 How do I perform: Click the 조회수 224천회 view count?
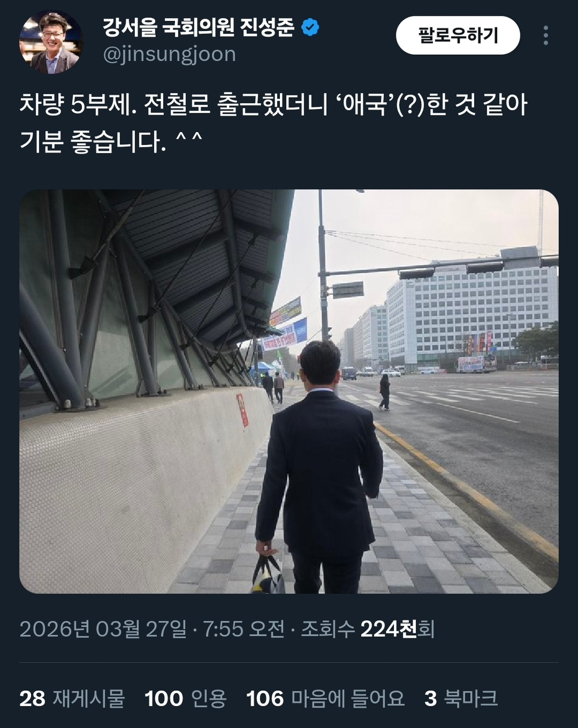click(x=367, y=629)
